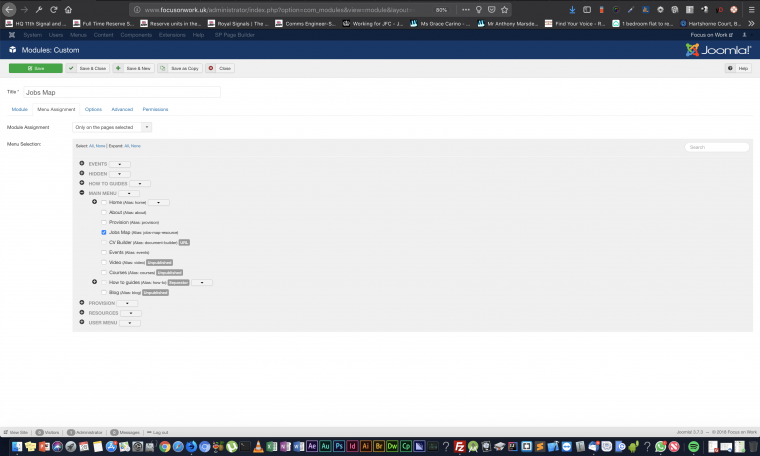Switch to the Permissions tab
760x456 pixels.
[x=155, y=110]
